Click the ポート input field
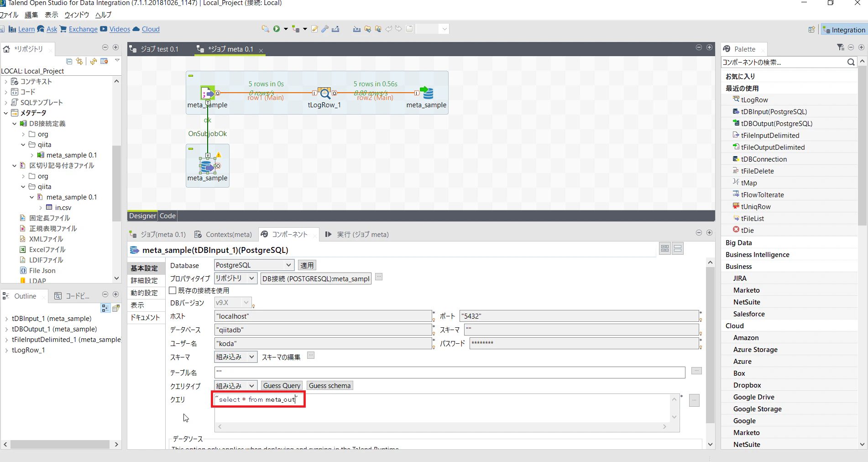This screenshot has height=462, width=868. coord(579,316)
